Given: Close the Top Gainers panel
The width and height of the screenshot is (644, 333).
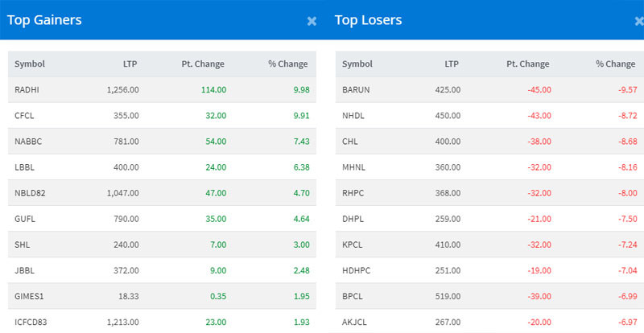Looking at the screenshot, I should [312, 21].
